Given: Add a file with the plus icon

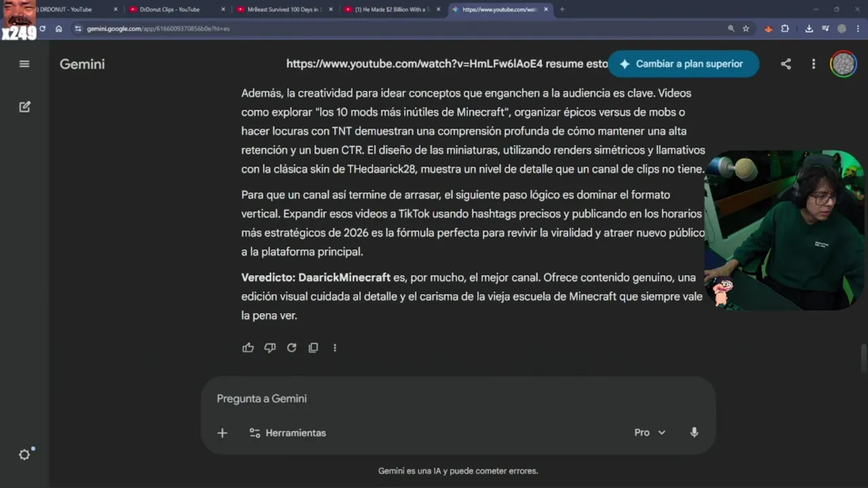Looking at the screenshot, I should 222,432.
